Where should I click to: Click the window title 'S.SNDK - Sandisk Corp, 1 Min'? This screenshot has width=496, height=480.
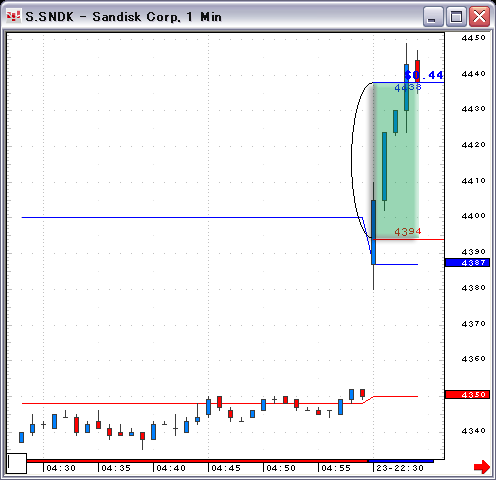pos(123,17)
